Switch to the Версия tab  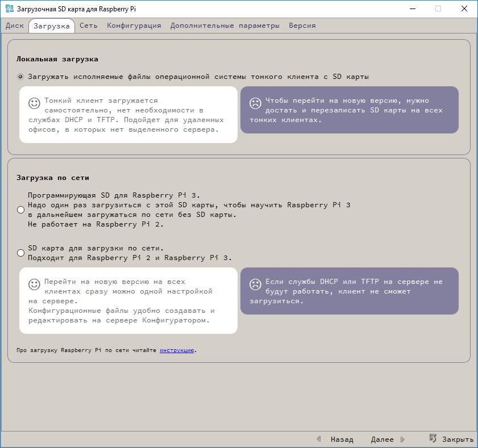click(302, 26)
